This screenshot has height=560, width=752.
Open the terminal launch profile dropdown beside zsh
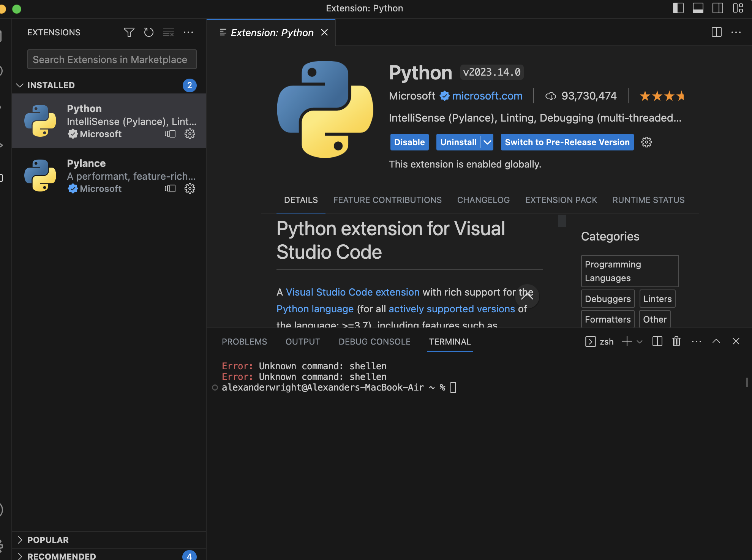tap(640, 342)
